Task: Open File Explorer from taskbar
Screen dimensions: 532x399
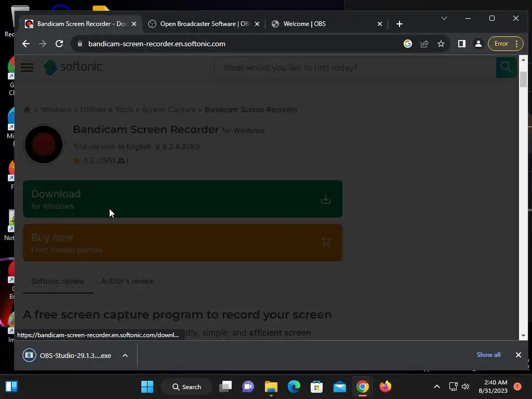Action: click(x=271, y=387)
